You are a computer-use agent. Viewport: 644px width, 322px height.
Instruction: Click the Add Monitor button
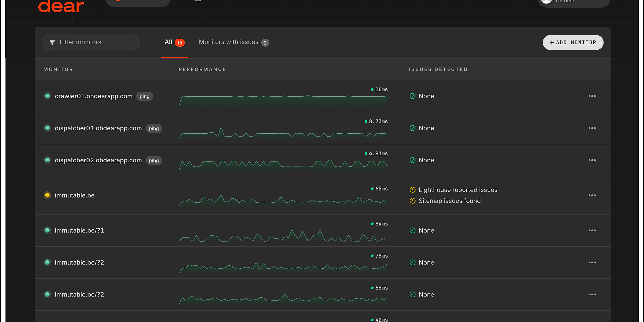[573, 42]
